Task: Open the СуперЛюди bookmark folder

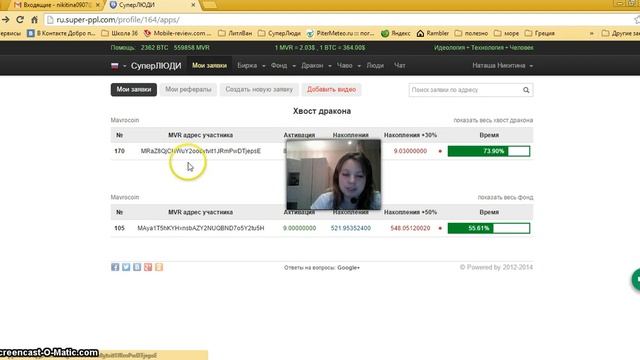Action: click(279, 33)
